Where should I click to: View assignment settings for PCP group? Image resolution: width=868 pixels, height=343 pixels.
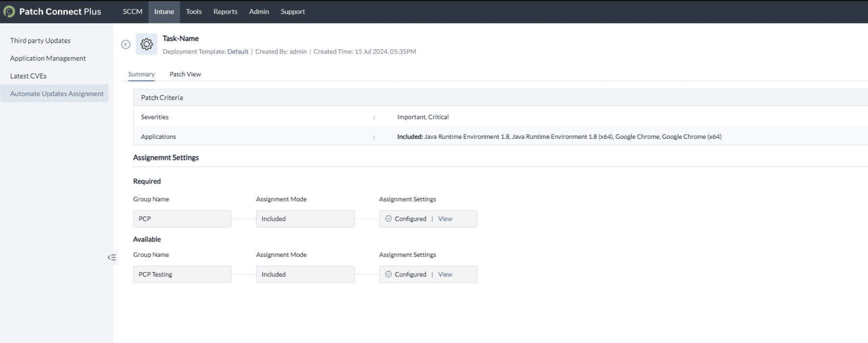445,219
